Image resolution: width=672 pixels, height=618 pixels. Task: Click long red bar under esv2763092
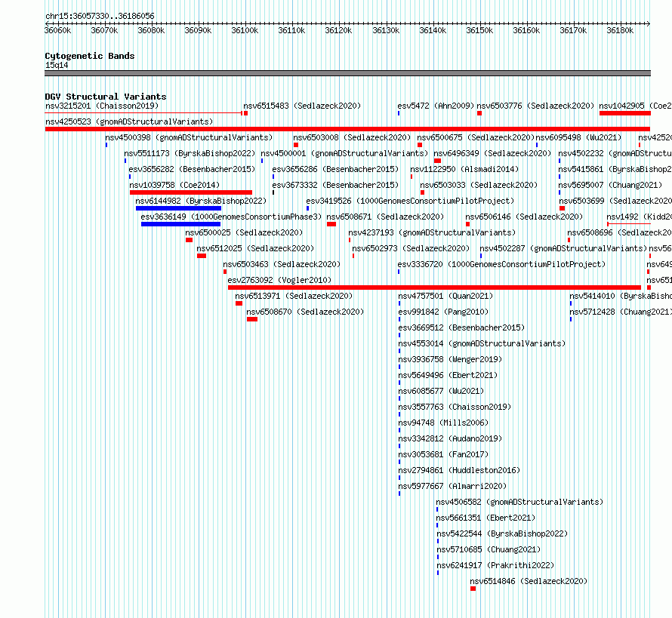(434, 287)
